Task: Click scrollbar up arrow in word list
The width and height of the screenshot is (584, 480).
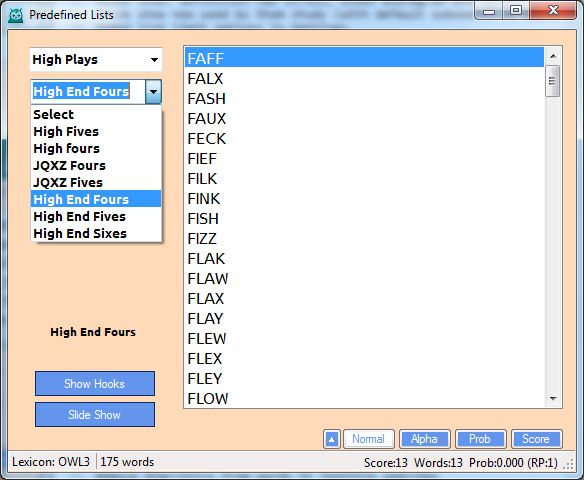Action: [553, 56]
